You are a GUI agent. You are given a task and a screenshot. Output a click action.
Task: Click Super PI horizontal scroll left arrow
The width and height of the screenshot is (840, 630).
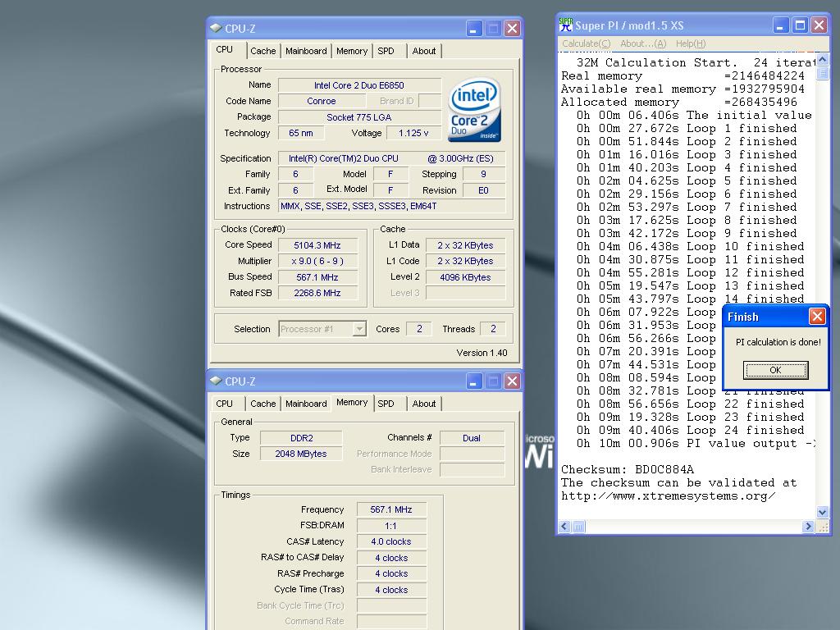click(564, 527)
